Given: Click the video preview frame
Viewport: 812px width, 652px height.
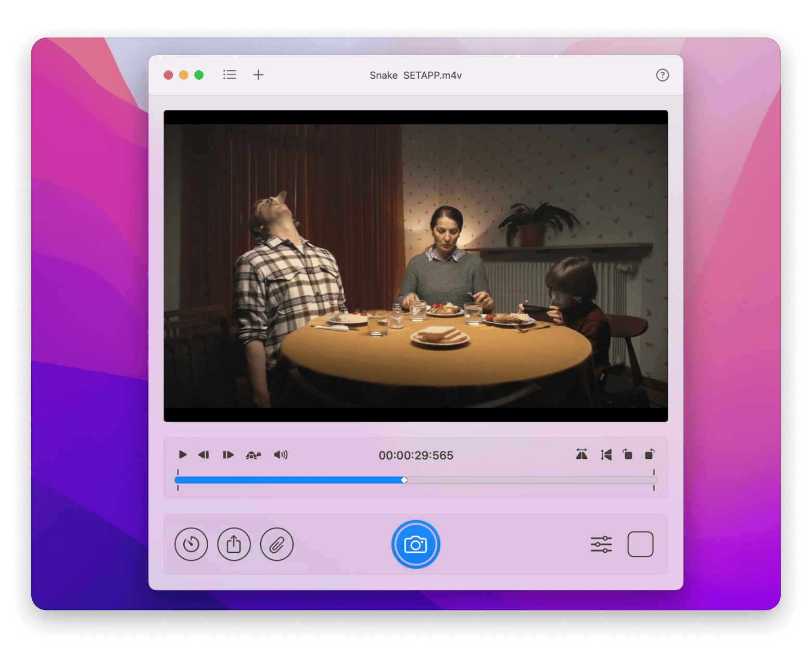Looking at the screenshot, I should coord(416,266).
